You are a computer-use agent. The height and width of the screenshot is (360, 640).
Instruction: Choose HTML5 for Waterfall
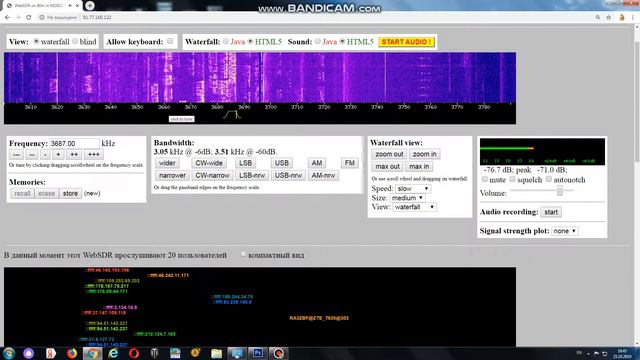pos(250,42)
